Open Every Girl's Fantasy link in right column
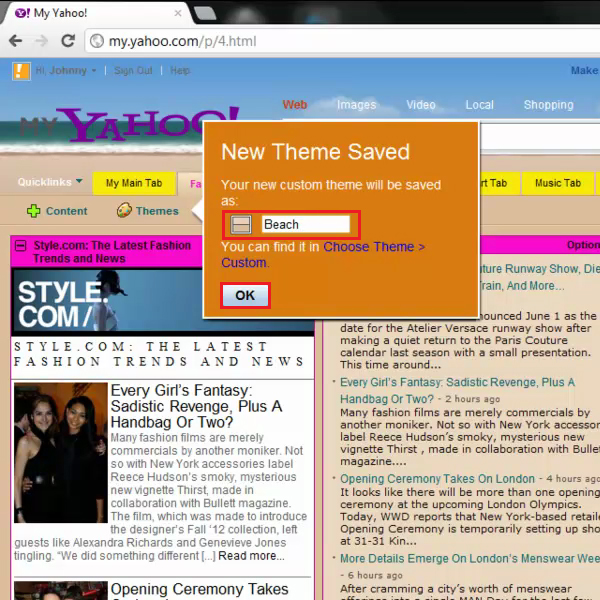Viewport: 600px width, 600px height. tap(457, 390)
